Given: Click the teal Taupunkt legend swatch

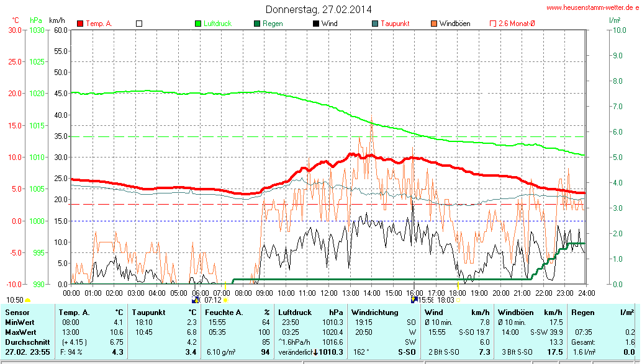Looking at the screenshot, I should [x=375, y=24].
